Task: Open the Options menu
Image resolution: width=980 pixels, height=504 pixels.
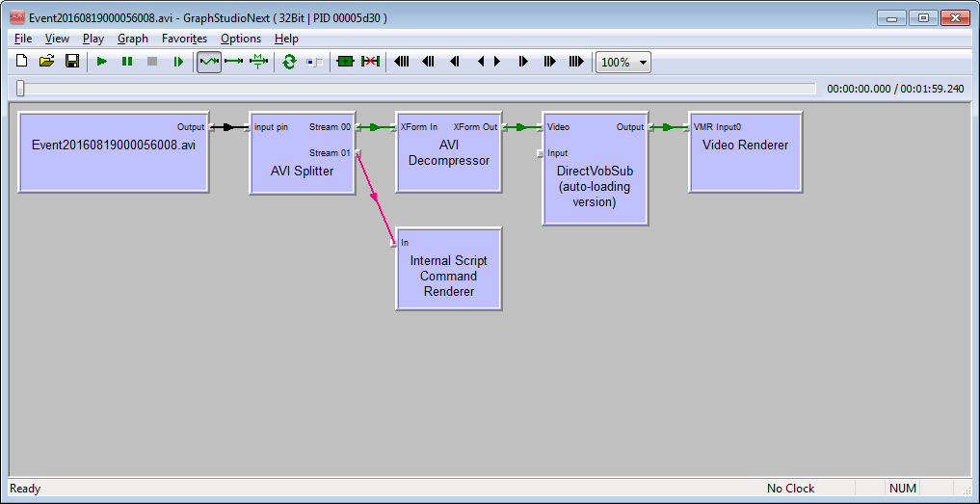Action: click(x=241, y=39)
